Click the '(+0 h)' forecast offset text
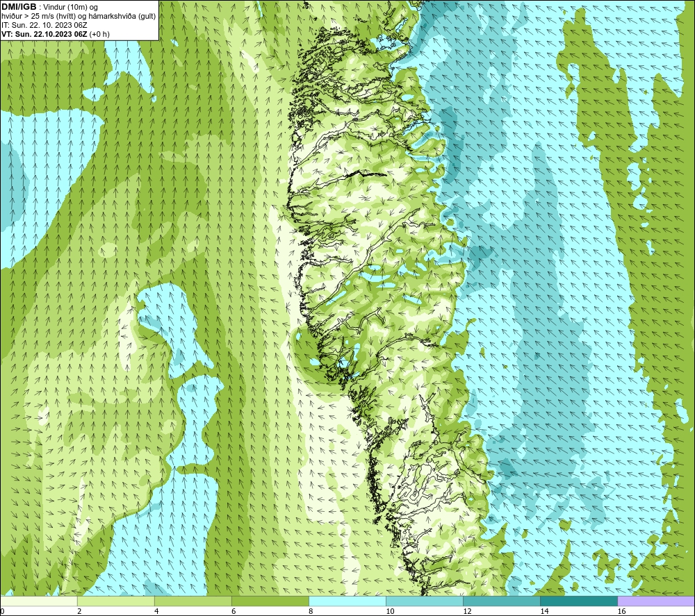Screen dimensions: 695x616 (x=99, y=34)
